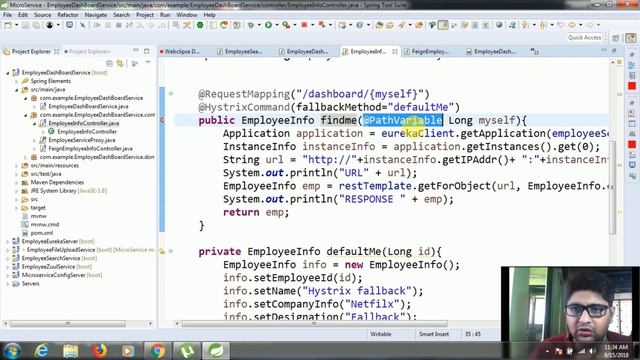The image size is (640, 360).
Task: Minimize the Project Explorer panel
Action: point(136,51)
